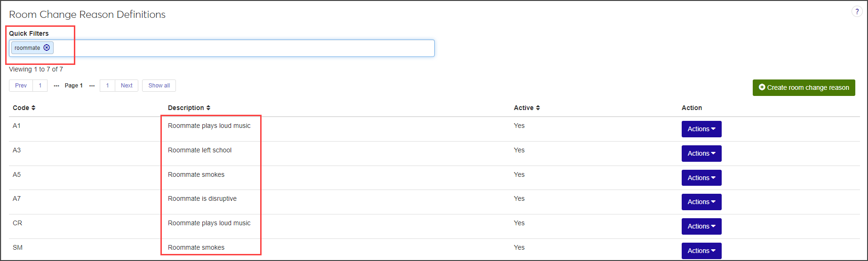This screenshot has width=868, height=261.
Task: Open the help question mark icon
Action: pos(857,12)
